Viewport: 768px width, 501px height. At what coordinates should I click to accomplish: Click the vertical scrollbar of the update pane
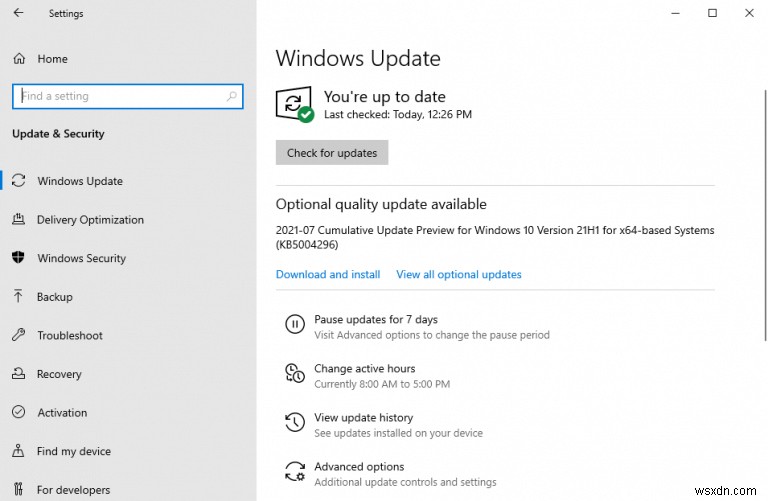pyautogui.click(x=765, y=215)
